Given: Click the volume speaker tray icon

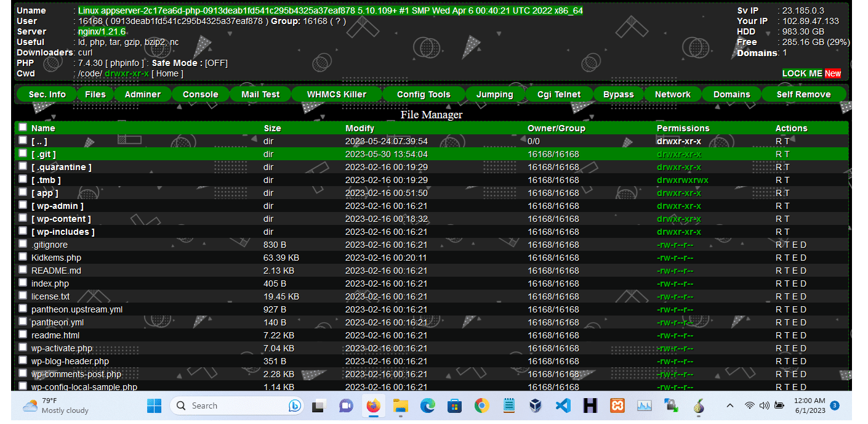Looking at the screenshot, I should click(764, 406).
